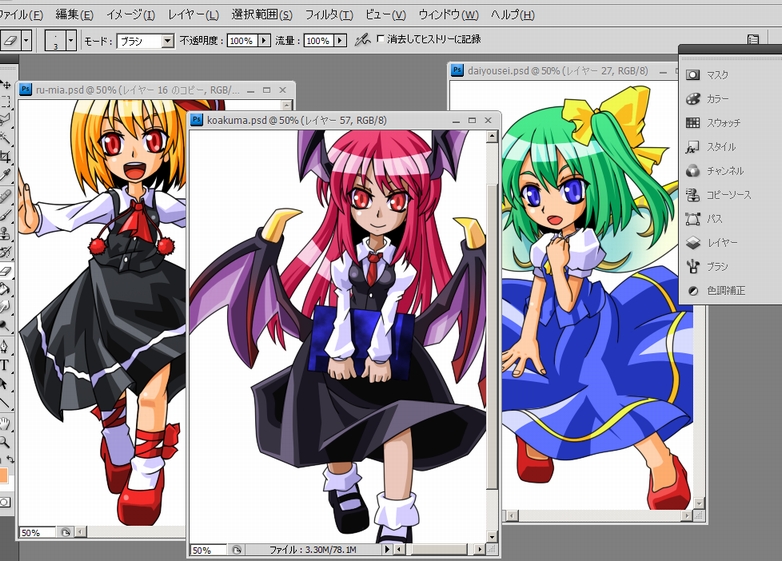782x561 pixels.
Task: Open the brush preset picker dropdown
Action: 71,40
